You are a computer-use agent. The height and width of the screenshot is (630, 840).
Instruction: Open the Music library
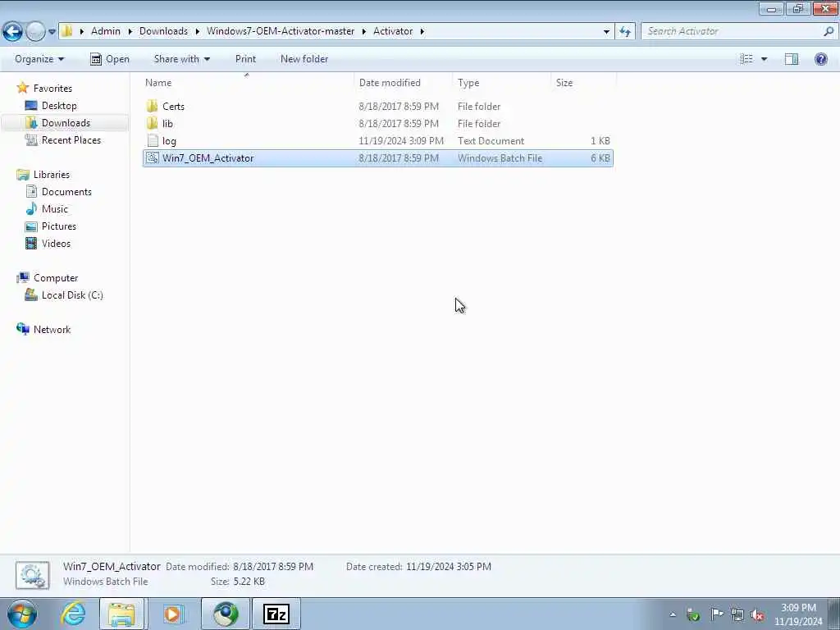[55, 209]
